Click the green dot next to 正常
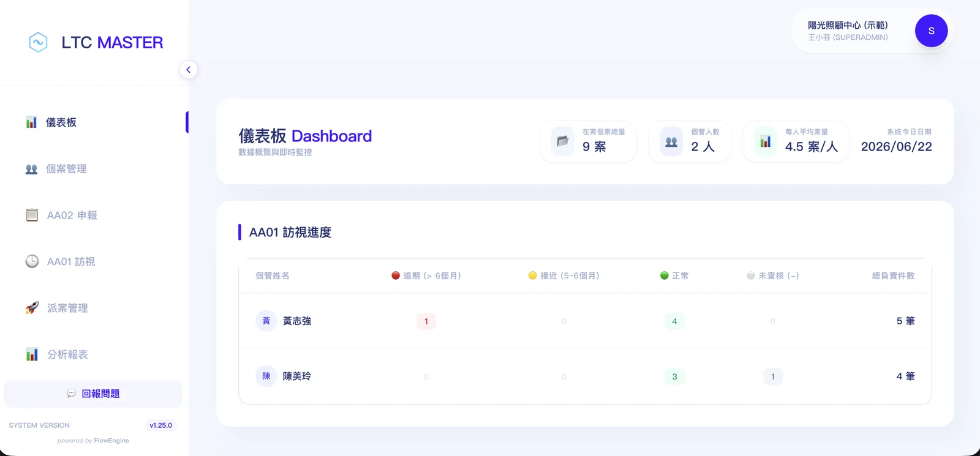The height and width of the screenshot is (456, 980). point(664,275)
